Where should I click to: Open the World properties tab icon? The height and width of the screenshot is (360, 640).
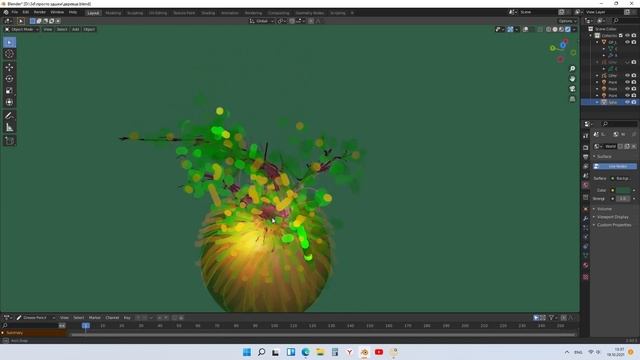point(586,185)
